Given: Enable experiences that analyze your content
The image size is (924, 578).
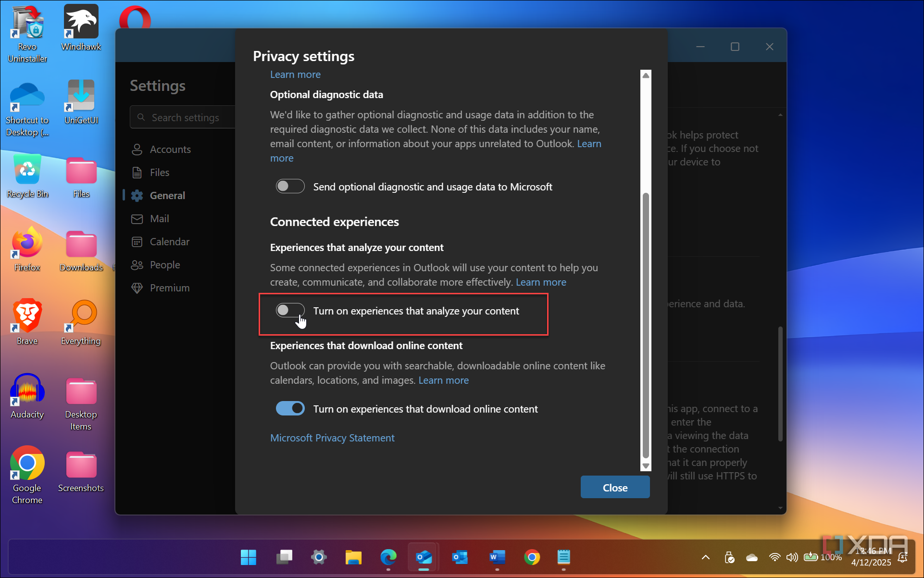Looking at the screenshot, I should click(290, 310).
